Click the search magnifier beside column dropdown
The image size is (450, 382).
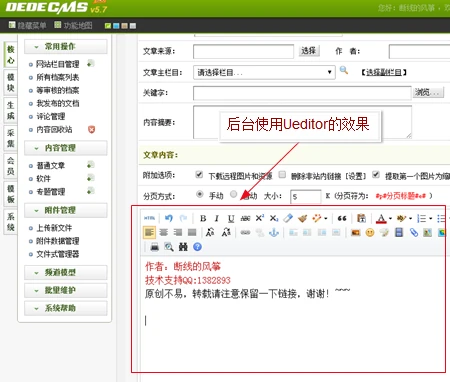pos(344,70)
